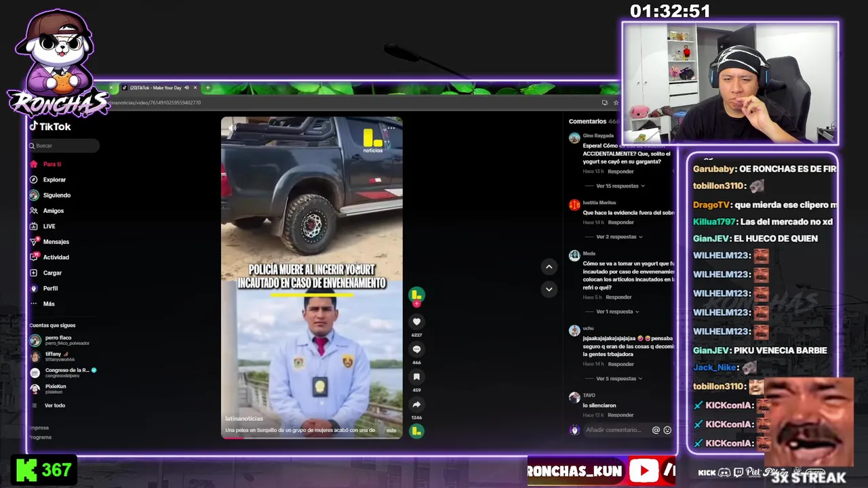Open uchu's commenter name
This screenshot has height=488, width=868.
coord(588,328)
